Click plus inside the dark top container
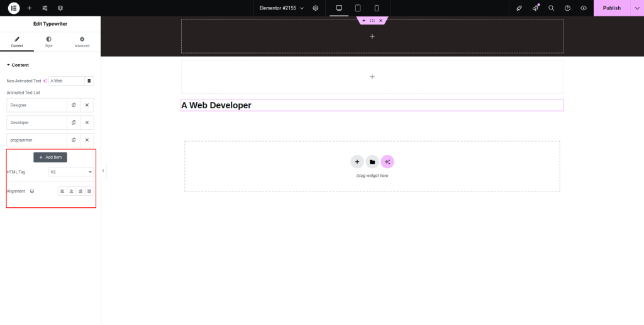 click(372, 37)
